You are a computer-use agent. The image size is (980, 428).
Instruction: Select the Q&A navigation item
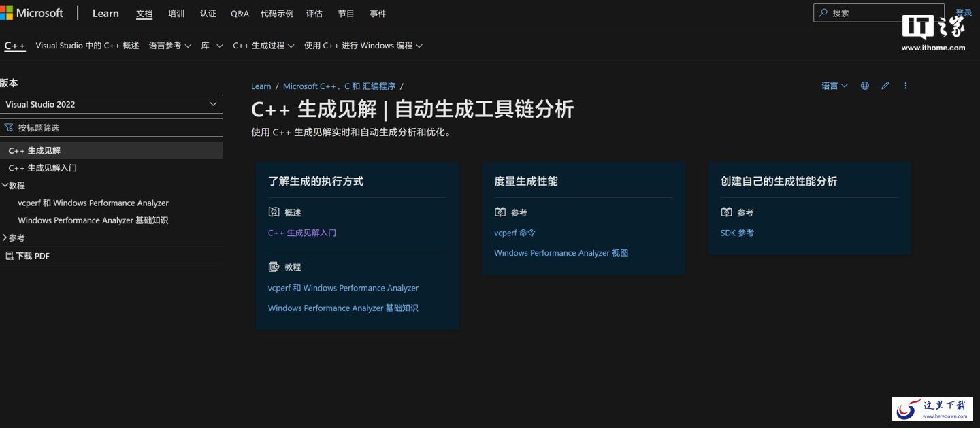click(240, 14)
